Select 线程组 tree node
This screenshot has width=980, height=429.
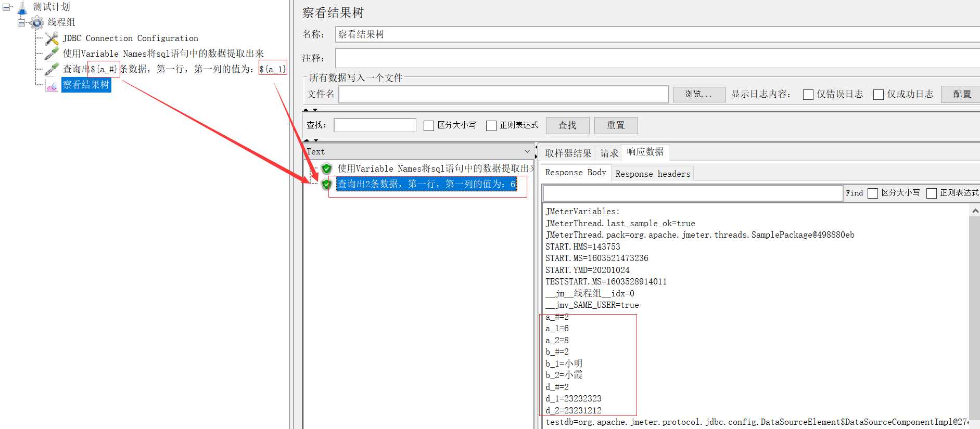pyautogui.click(x=61, y=22)
